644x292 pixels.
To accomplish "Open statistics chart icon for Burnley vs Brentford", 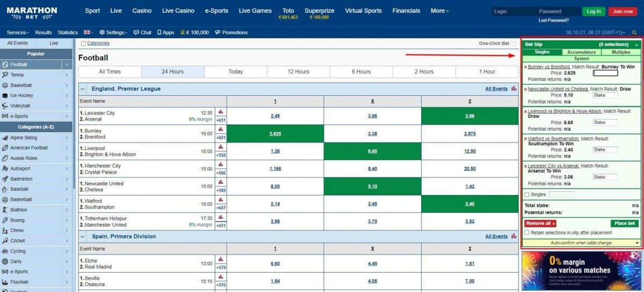I will 221,130.
